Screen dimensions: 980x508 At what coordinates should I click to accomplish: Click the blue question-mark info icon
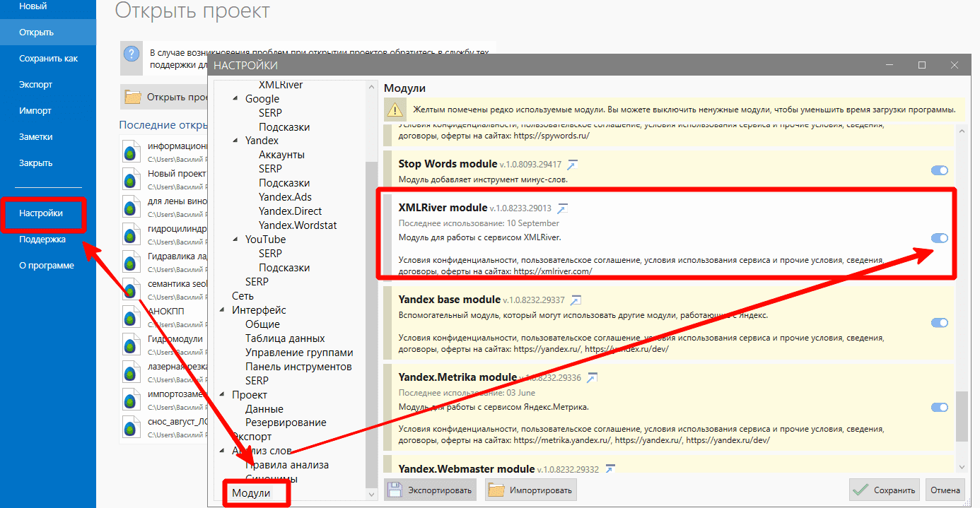click(132, 54)
